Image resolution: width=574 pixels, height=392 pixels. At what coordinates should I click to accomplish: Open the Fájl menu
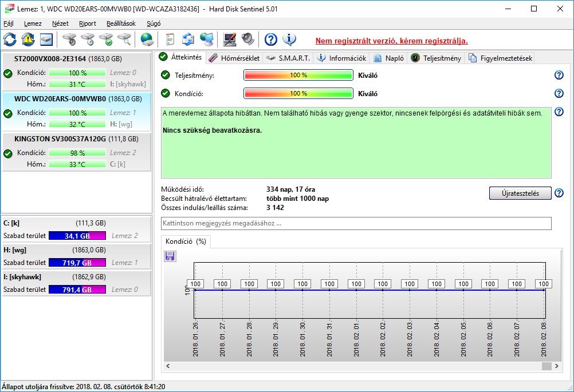9,23
